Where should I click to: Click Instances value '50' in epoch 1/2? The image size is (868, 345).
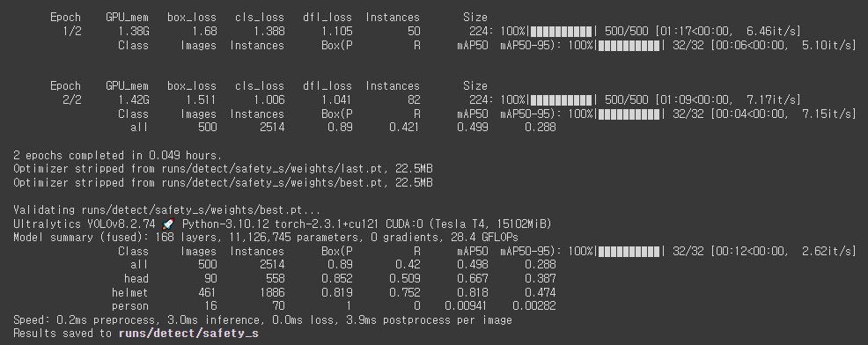click(414, 31)
